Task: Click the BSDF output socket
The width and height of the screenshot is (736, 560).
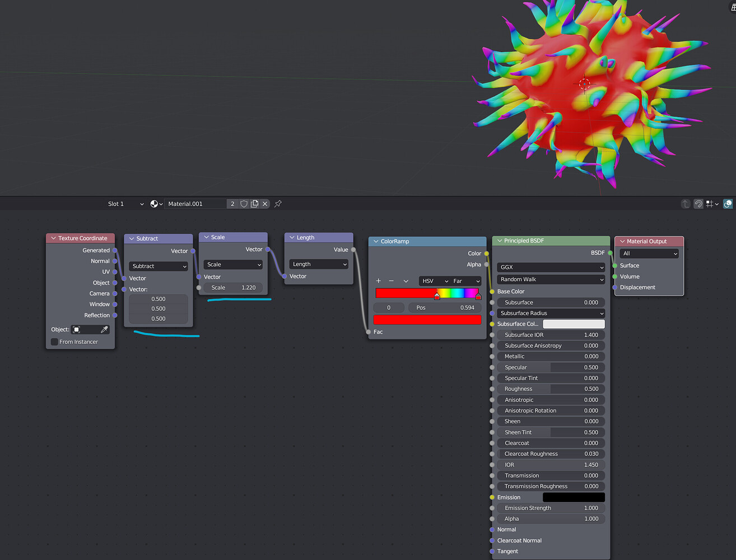Action: click(610, 253)
